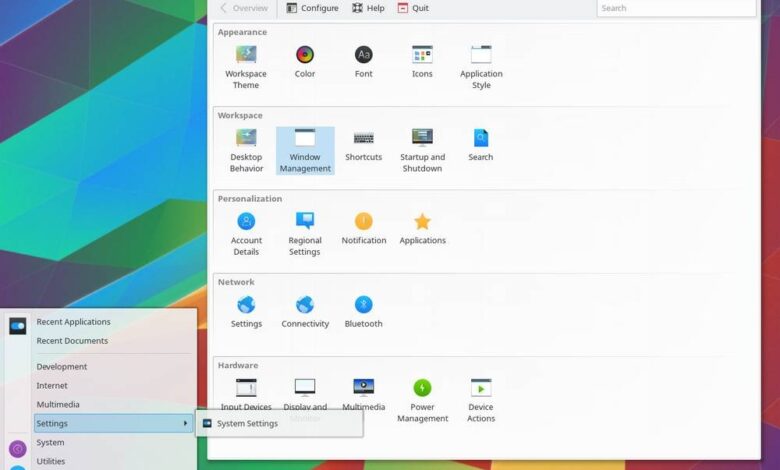
Task: Click the toggle-switch icon in launcher sidebar
Action: pyautogui.click(x=17, y=326)
